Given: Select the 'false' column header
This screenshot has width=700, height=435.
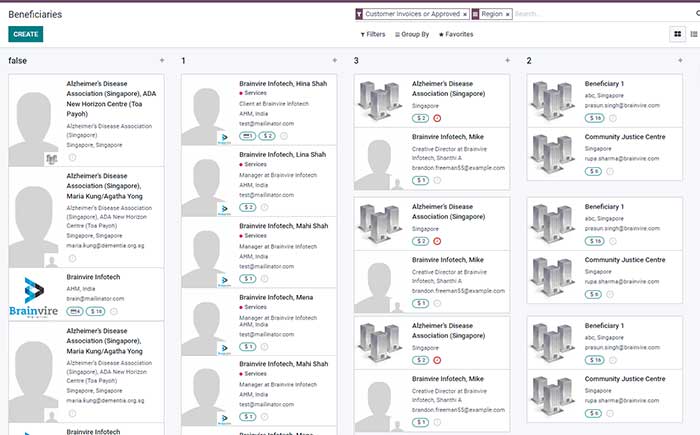Looking at the screenshot, I should coord(17,61).
